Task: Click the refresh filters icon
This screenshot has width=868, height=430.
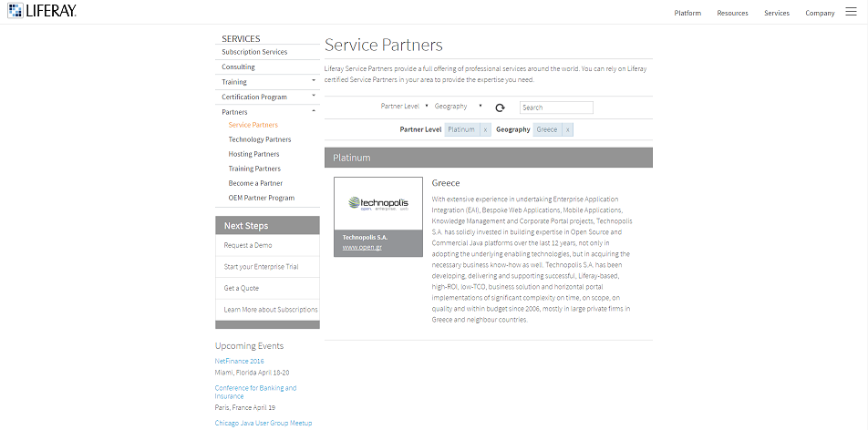Action: [500, 107]
